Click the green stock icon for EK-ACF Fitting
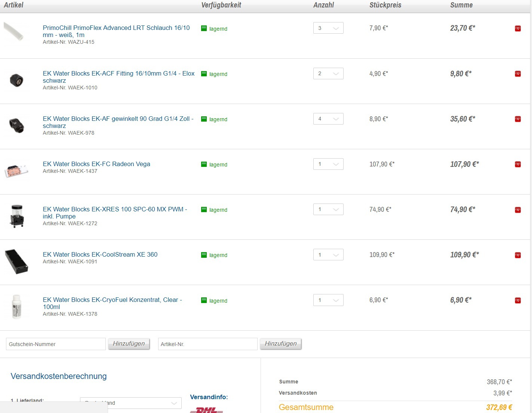Viewport: 532px width, 413px height. (204, 74)
